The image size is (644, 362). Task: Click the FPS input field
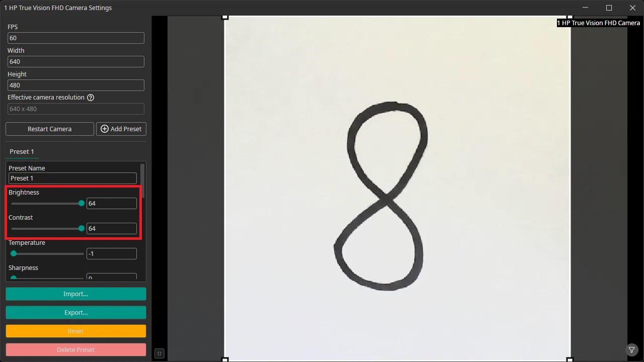[x=76, y=38]
